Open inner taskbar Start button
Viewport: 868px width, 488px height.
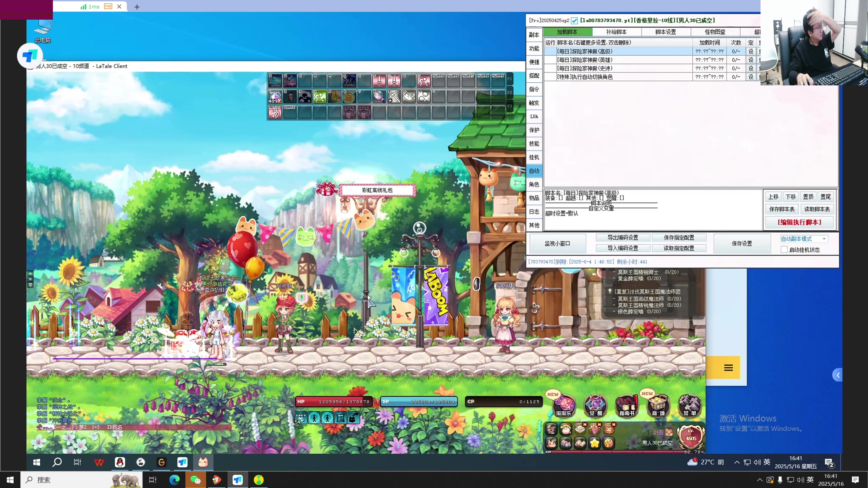[x=37, y=462]
